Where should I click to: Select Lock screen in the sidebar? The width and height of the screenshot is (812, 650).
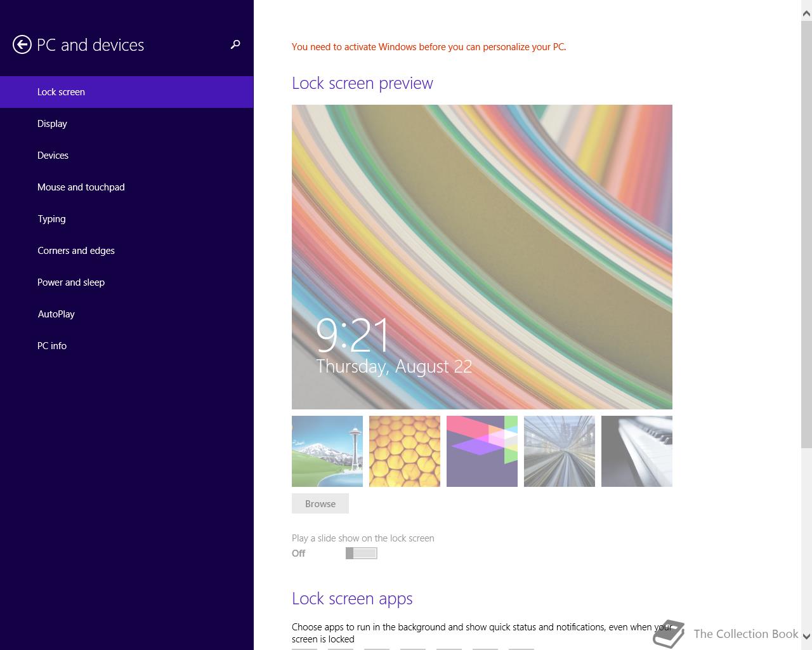coord(127,92)
